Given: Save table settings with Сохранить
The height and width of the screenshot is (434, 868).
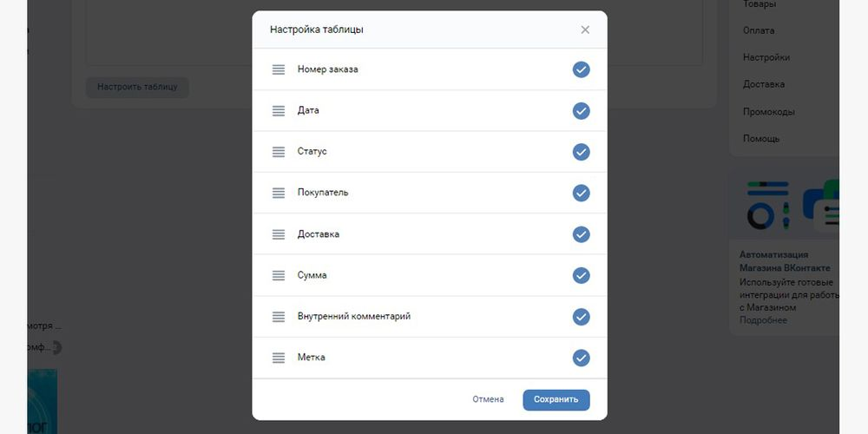Looking at the screenshot, I should pyautogui.click(x=556, y=399).
